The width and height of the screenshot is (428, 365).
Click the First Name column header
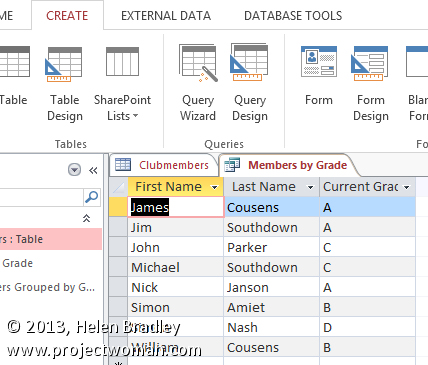168,187
